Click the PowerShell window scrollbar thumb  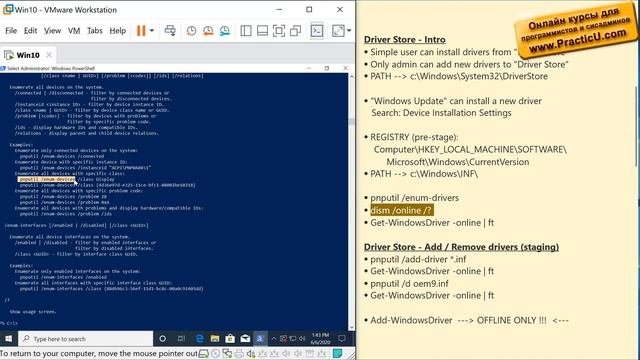pos(351,122)
